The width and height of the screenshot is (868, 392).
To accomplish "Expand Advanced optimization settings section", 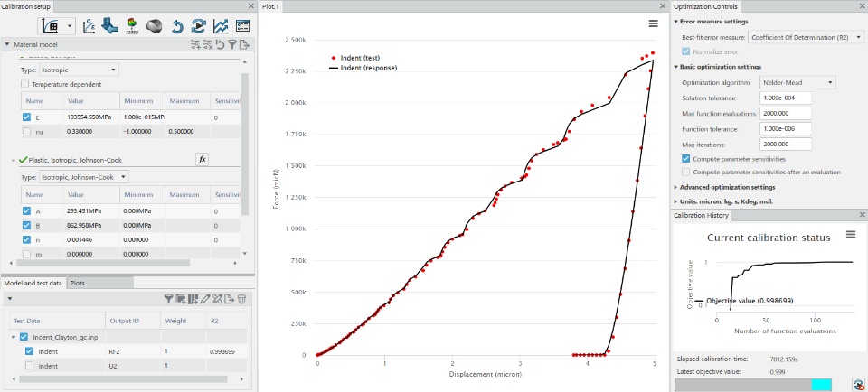I will tap(724, 188).
